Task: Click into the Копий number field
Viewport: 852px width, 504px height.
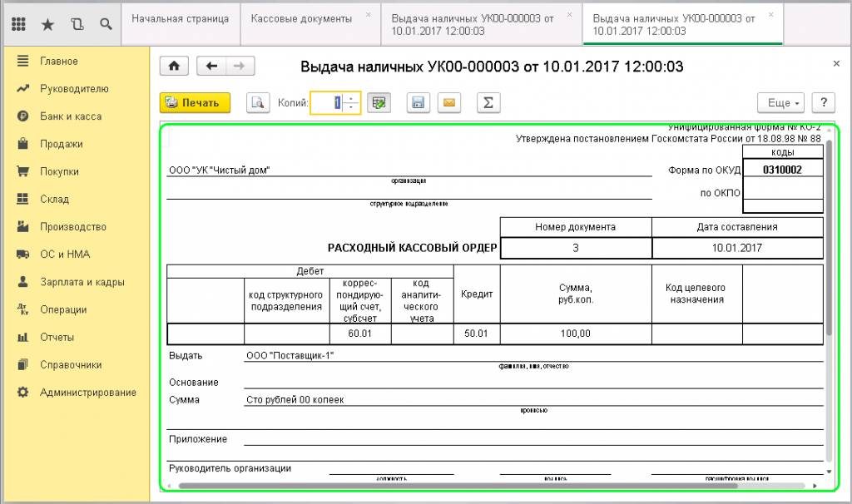Action: coord(327,102)
